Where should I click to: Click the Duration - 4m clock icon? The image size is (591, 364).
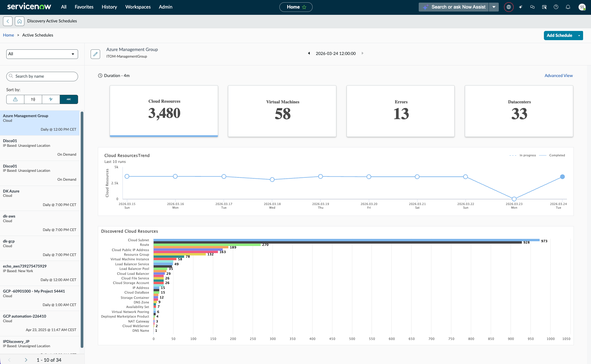point(100,76)
